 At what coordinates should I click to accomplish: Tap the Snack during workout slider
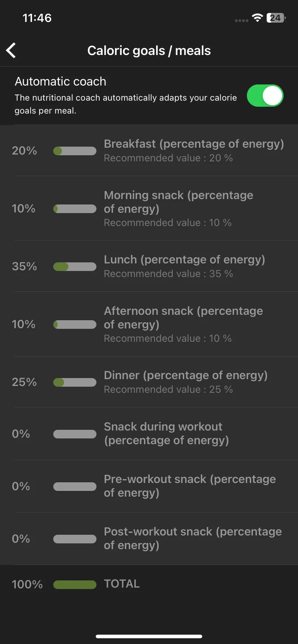pos(75,434)
